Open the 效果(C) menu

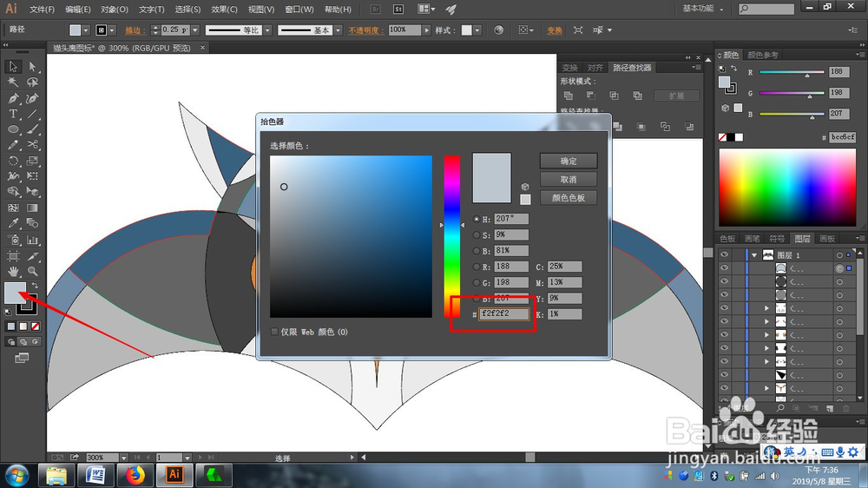[224, 10]
